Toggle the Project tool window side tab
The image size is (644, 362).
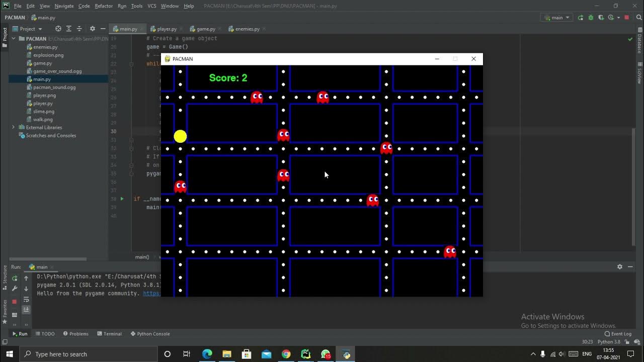click(x=5, y=38)
